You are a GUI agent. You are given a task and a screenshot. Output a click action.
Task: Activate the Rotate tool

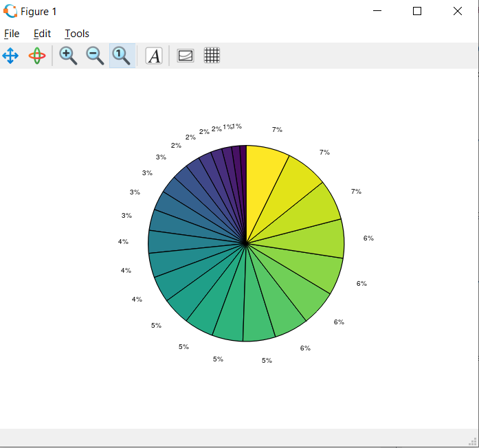point(37,56)
